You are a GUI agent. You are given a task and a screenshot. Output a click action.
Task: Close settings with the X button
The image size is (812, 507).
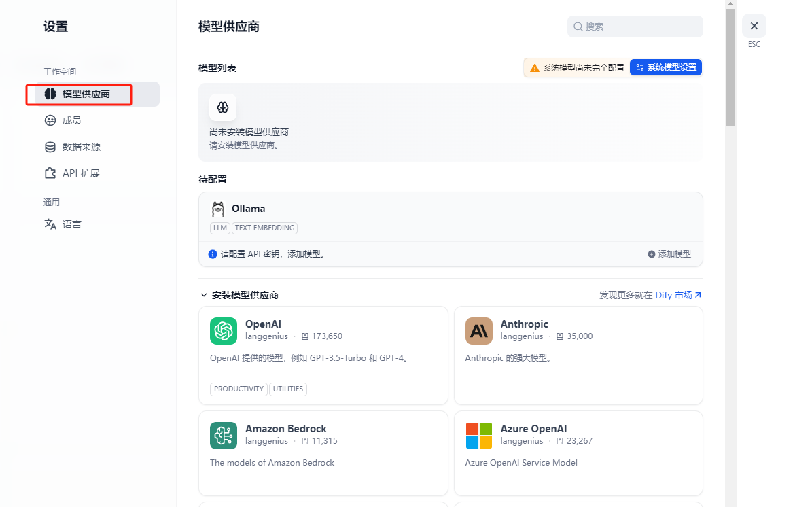click(754, 26)
